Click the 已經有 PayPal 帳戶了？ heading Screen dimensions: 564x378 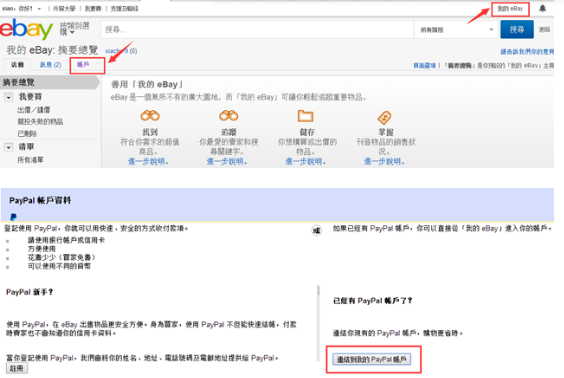tap(373, 301)
